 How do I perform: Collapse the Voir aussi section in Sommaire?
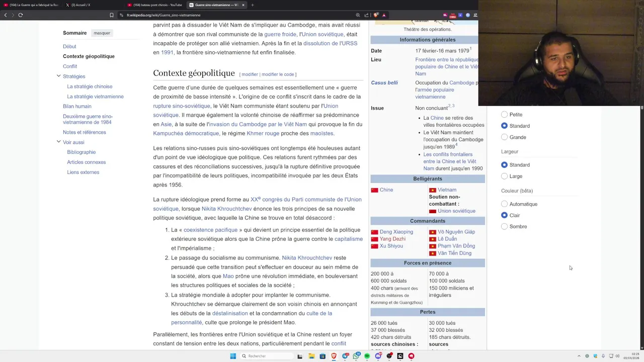[x=58, y=142]
